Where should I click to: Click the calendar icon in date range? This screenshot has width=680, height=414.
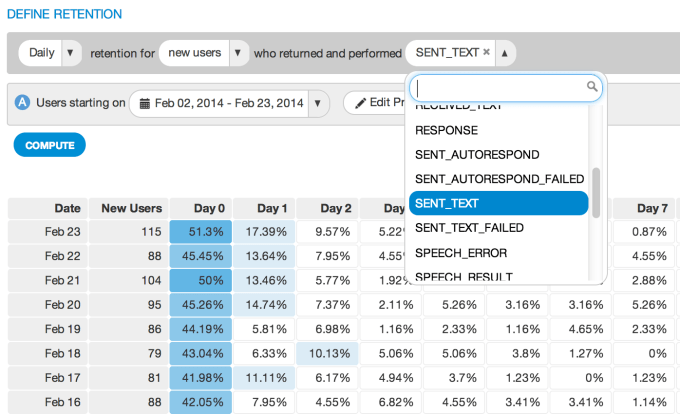point(145,103)
